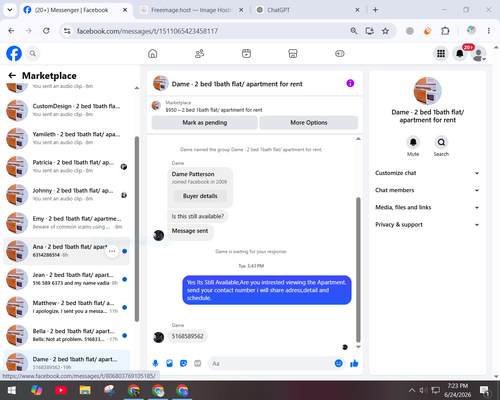Open the Facebook menu grid icon
Screen dimensions: 500x400
pyautogui.click(x=441, y=53)
